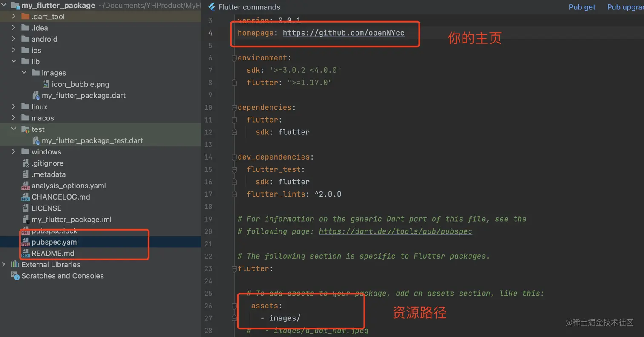The width and height of the screenshot is (644, 337).
Task: Click line number 9 in gutter
Action: point(210,95)
